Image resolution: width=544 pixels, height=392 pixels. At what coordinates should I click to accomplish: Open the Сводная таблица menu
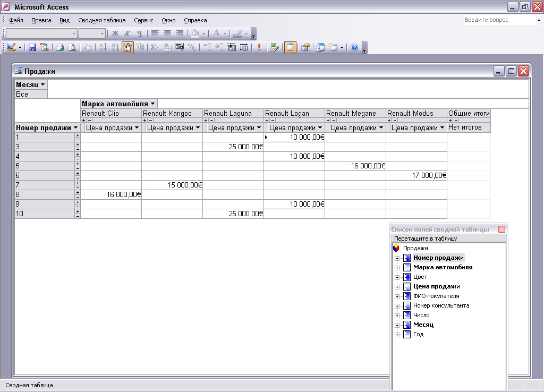click(102, 20)
